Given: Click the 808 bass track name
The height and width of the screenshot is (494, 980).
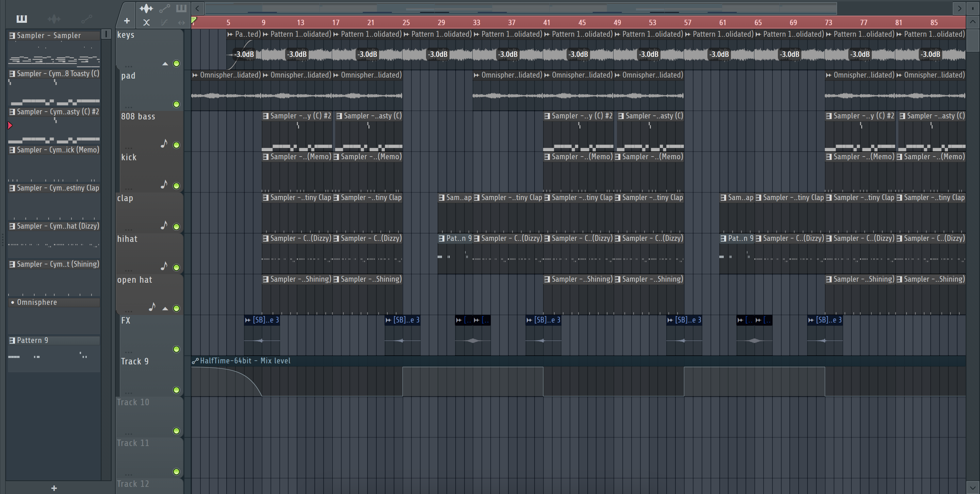Looking at the screenshot, I should [138, 116].
